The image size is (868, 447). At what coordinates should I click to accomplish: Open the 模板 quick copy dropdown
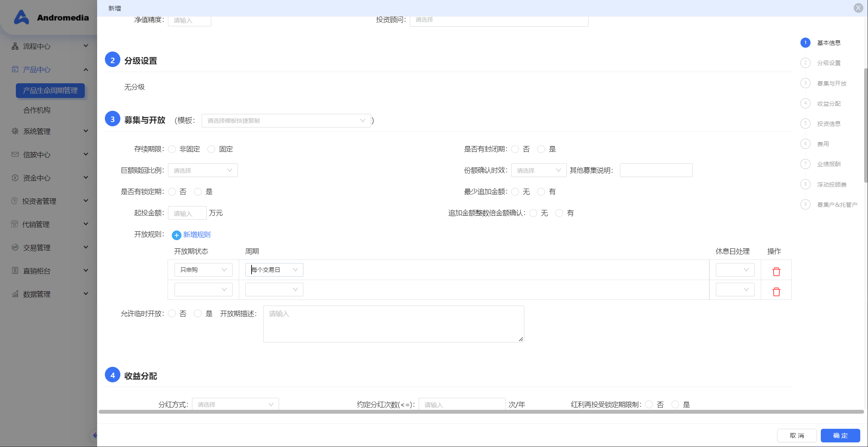point(286,120)
